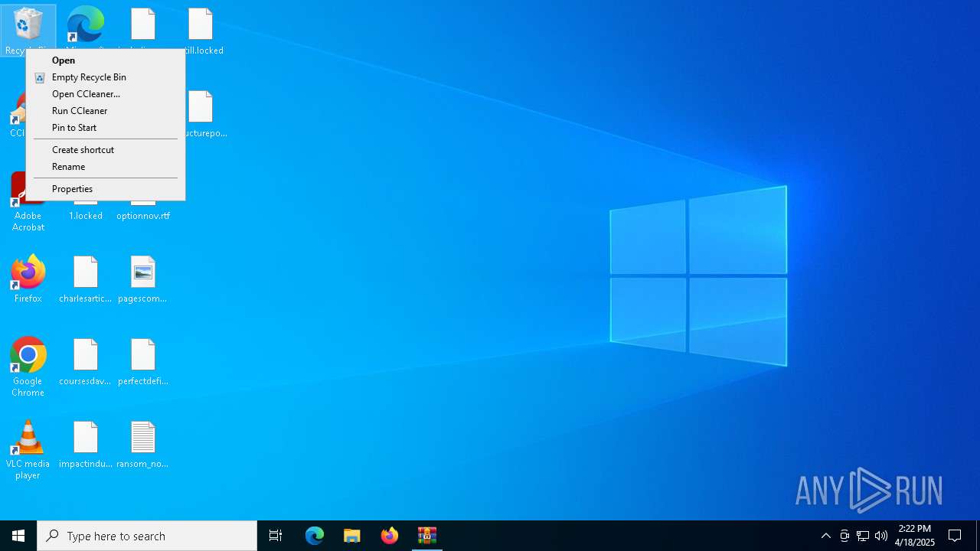
Task: Select the Microsoft Edge desktop shortcut
Action: [86, 26]
